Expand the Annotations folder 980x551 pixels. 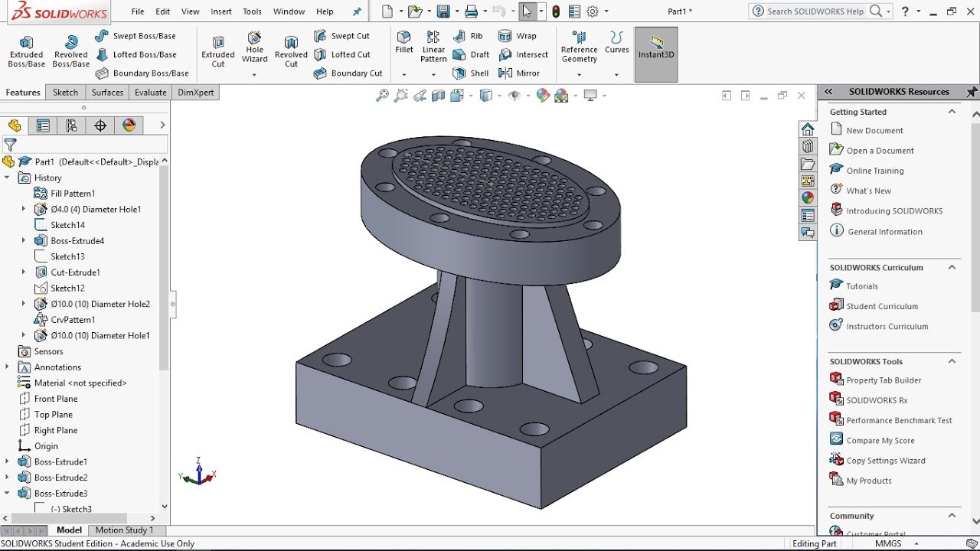pyautogui.click(x=7, y=367)
